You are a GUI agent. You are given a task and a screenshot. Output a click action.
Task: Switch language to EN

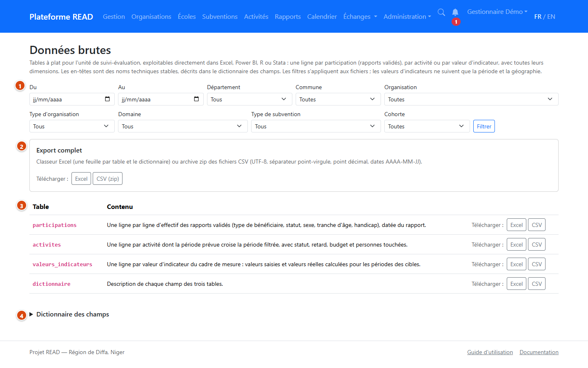551,16
